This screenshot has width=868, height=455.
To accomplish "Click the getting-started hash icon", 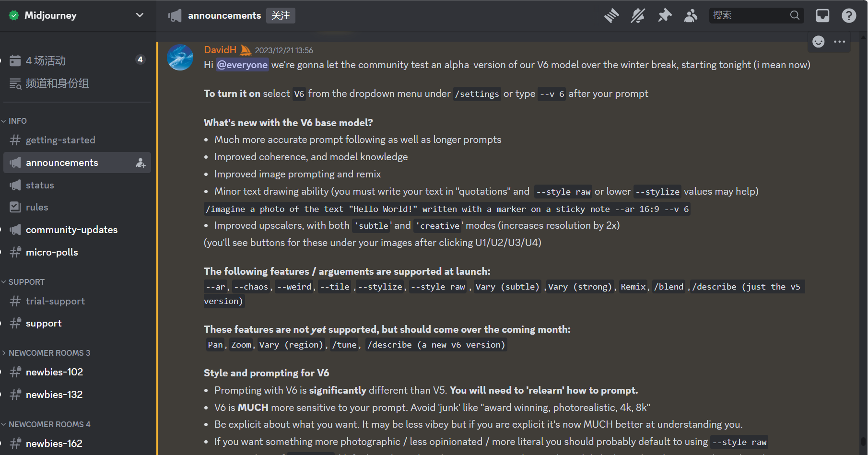I will pyautogui.click(x=15, y=140).
